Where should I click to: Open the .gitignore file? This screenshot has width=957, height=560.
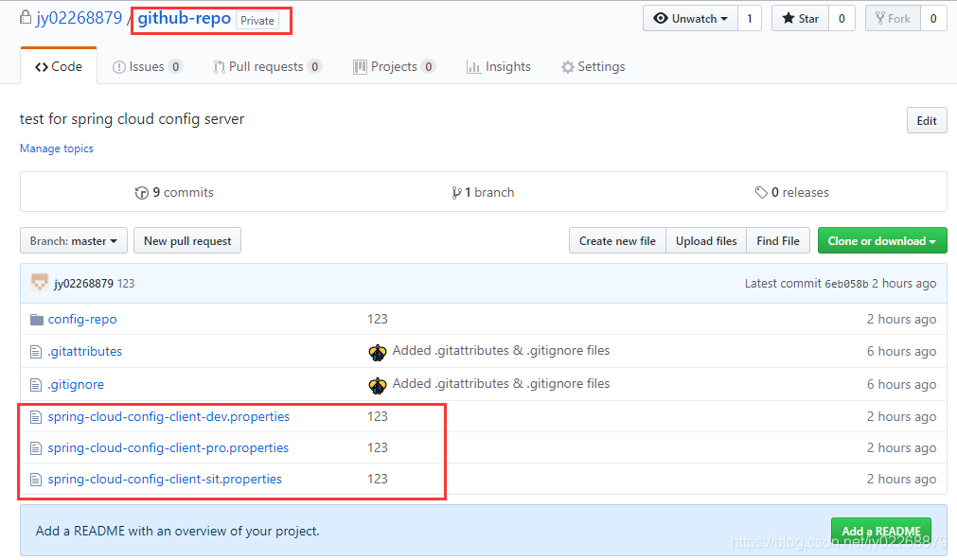pos(76,384)
